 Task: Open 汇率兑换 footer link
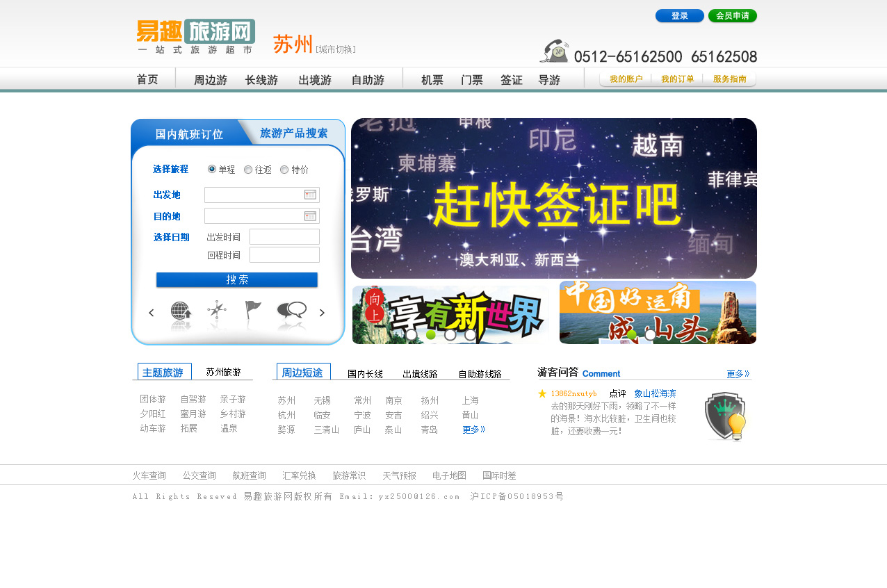300,476
